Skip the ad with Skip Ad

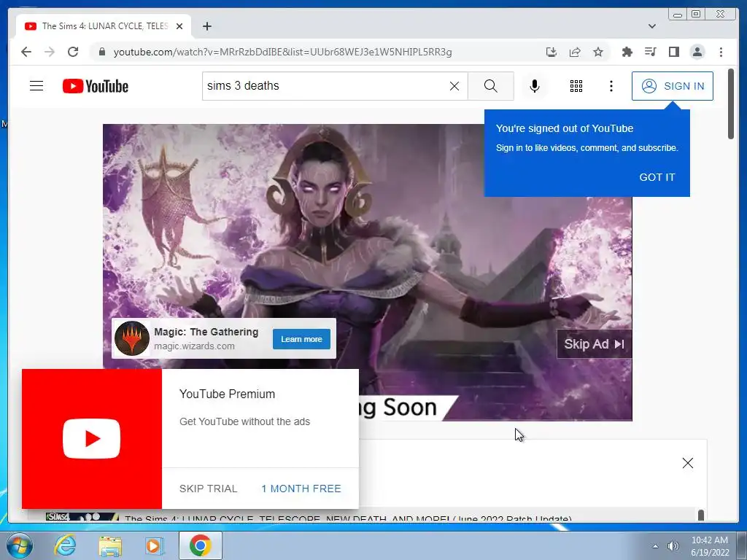coord(594,344)
